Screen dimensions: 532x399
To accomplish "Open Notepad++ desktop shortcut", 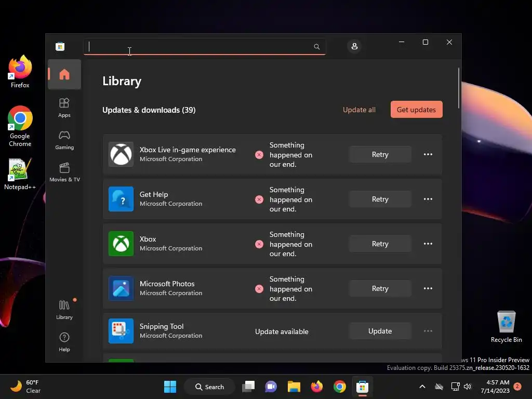I will click(20, 174).
